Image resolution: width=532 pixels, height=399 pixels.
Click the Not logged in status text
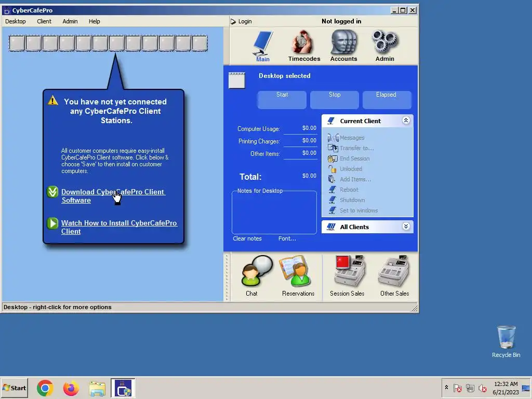point(341,21)
